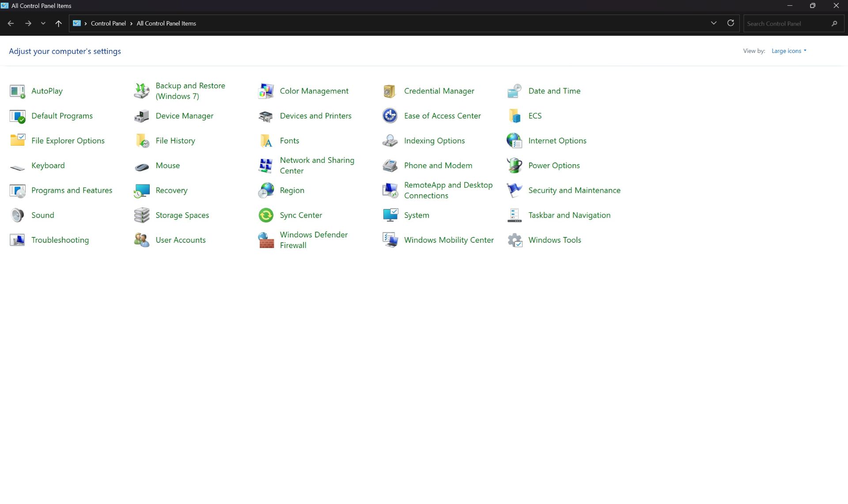Screen dimensions: 848x504
Task: Click the Windows Defender Firewall brick icon
Action: (x=266, y=240)
